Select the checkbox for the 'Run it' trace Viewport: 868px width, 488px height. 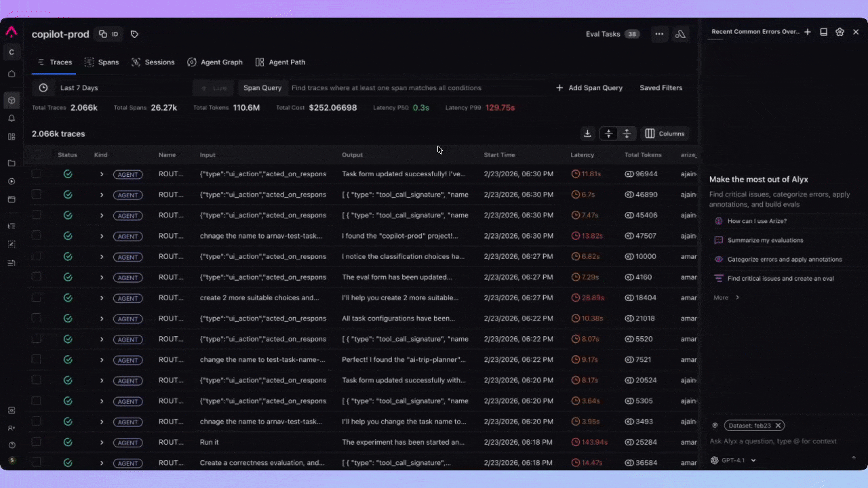pyautogui.click(x=37, y=442)
